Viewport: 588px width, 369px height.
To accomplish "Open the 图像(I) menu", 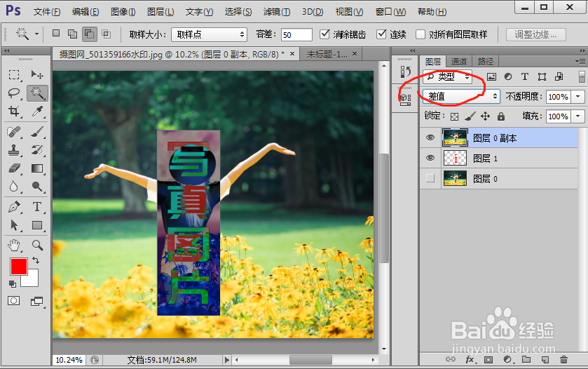I will (123, 12).
